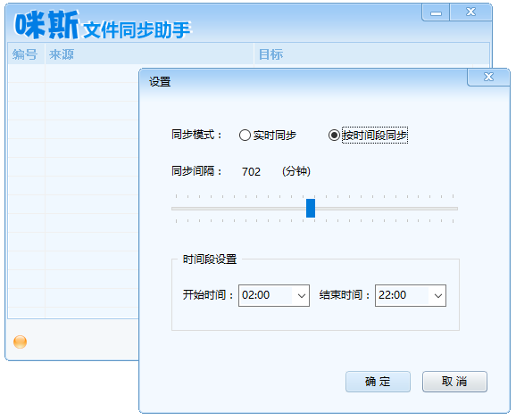The image size is (516, 420).
Task: Click the 编号 column header
Action: coord(26,54)
